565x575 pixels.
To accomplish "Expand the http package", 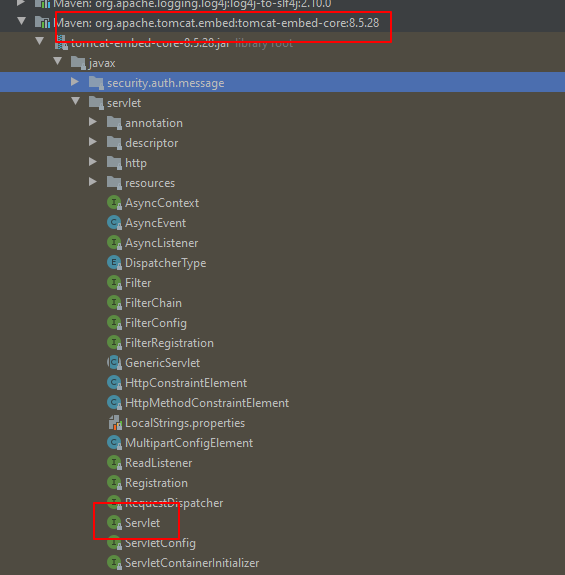I will [93, 162].
